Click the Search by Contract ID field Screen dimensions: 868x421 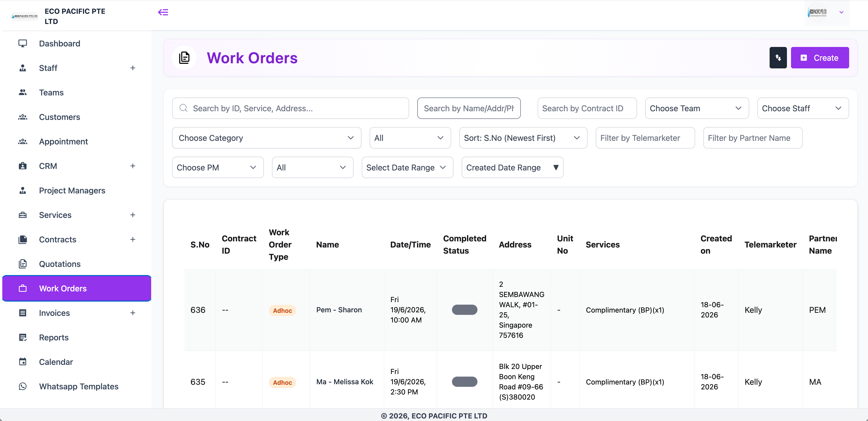[x=587, y=108]
